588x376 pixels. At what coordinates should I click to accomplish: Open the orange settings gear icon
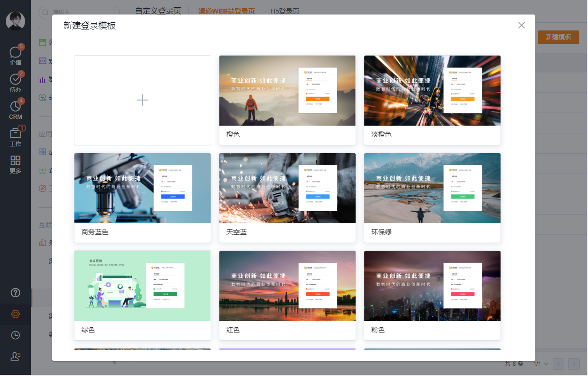[x=15, y=314]
